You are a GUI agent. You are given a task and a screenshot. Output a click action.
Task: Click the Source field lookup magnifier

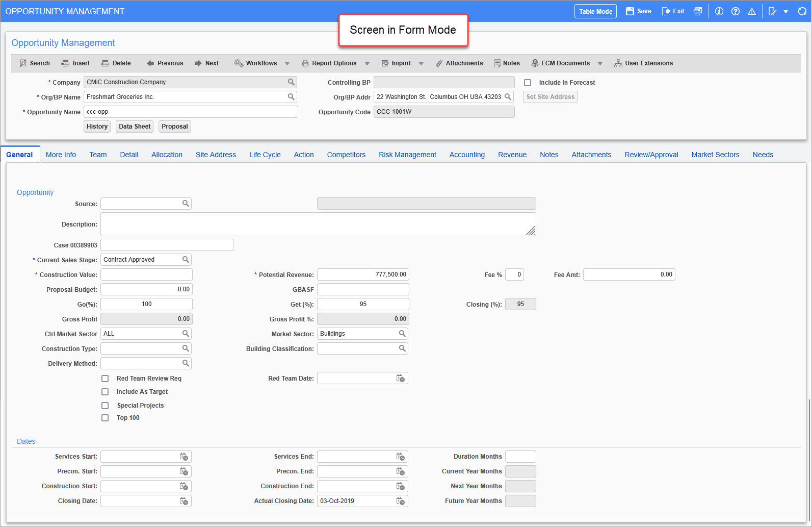(x=186, y=204)
